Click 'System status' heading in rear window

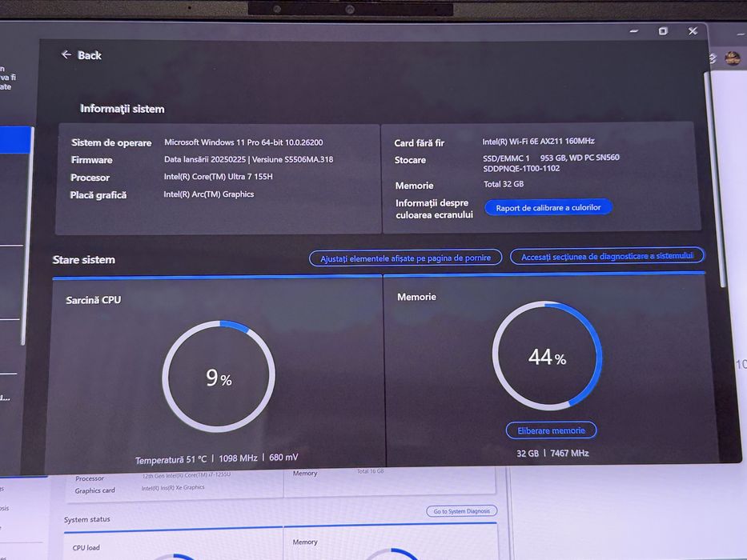(x=87, y=519)
